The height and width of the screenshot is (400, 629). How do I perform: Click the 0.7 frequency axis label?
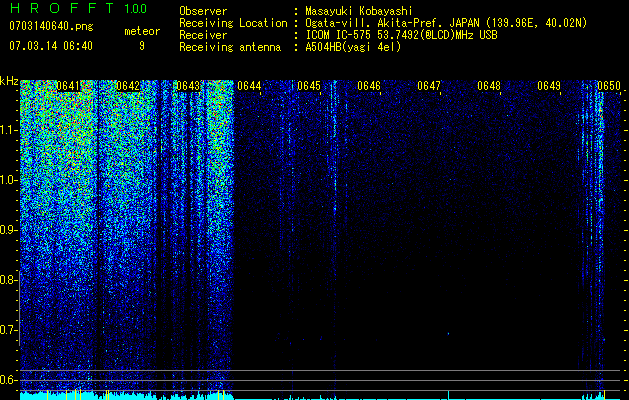pyautogui.click(x=8, y=330)
